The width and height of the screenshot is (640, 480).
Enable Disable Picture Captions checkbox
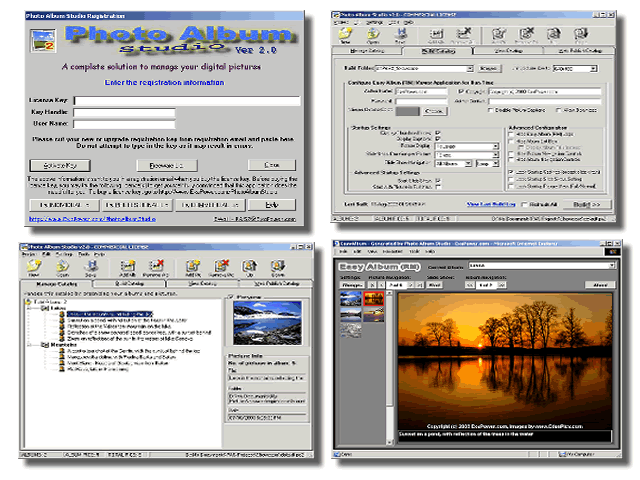point(491,110)
